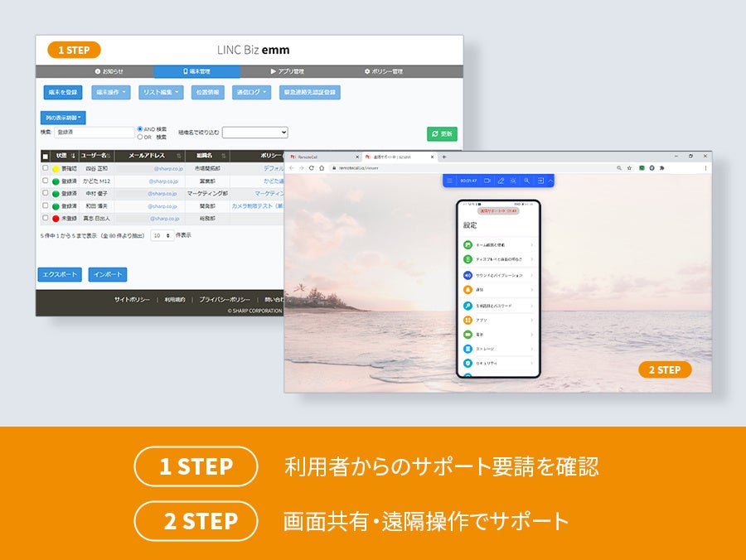Activate the magnifier tool in RemoteCall toolbar
The width and height of the screenshot is (746, 560).
tap(527, 181)
